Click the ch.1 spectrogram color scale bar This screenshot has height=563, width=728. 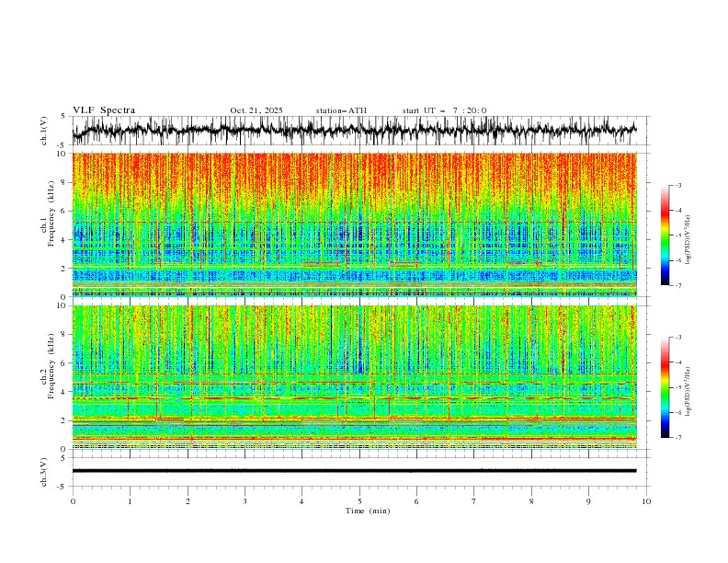pyautogui.click(x=665, y=235)
